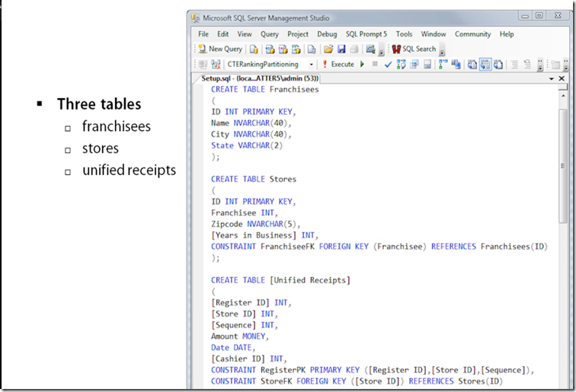
Task: Parse the query with the blue checkmark
Action: click(x=388, y=65)
